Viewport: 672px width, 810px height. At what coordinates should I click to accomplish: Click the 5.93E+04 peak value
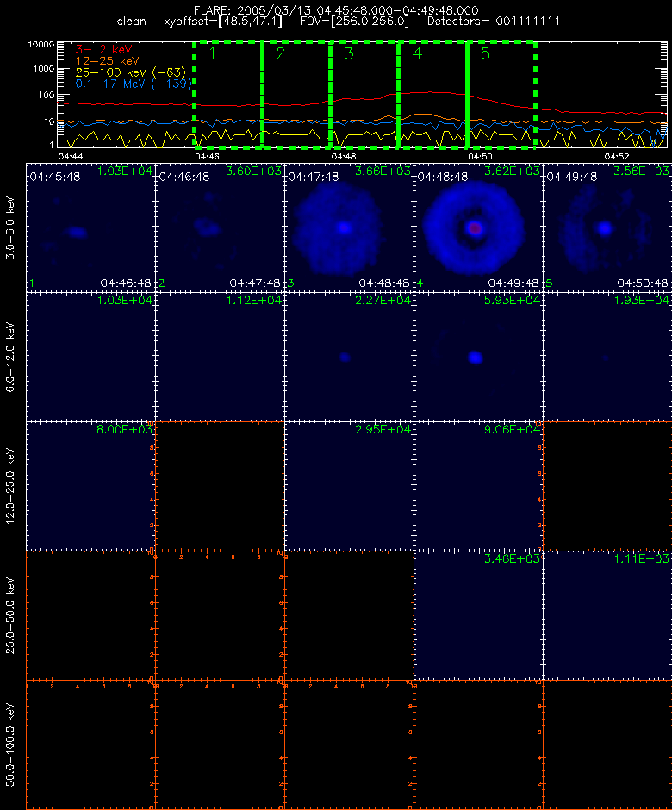512,300
